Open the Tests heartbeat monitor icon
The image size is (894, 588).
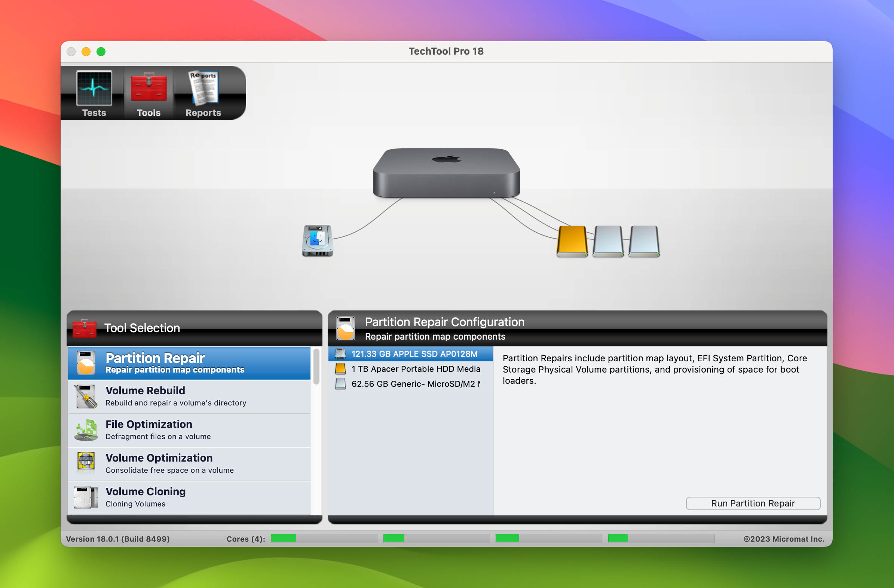(94, 88)
